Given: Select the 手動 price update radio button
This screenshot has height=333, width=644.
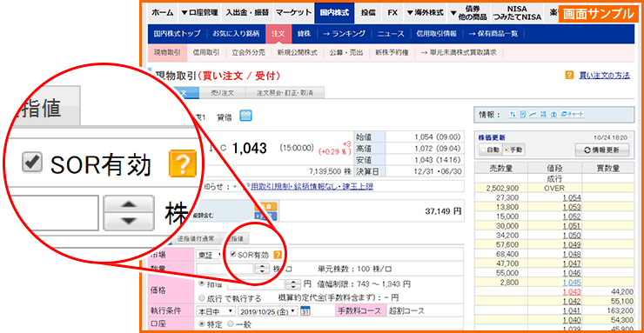Looking at the screenshot, I should [x=506, y=150].
